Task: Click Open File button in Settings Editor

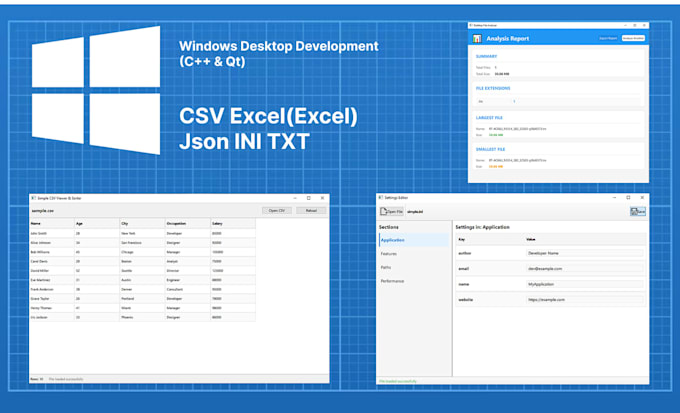Action: [x=392, y=211]
